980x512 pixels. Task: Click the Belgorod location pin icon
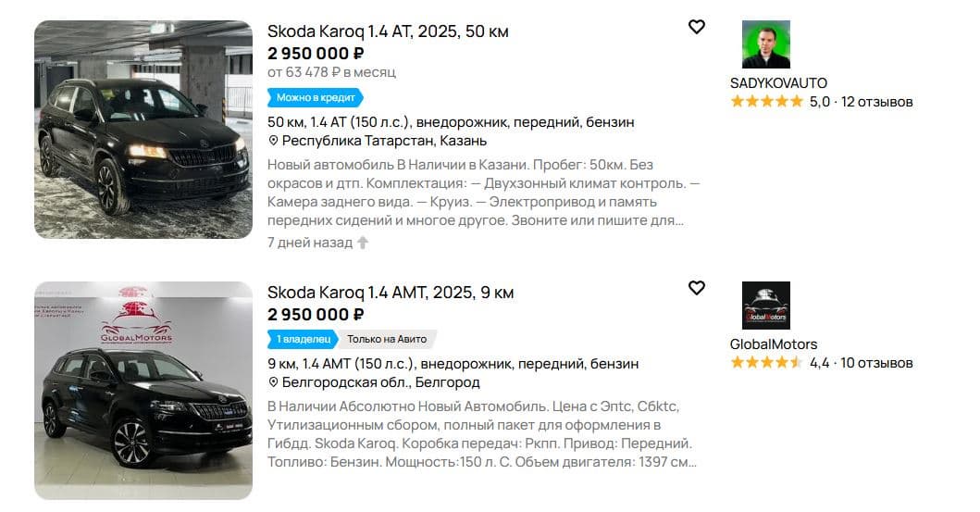pos(273,382)
